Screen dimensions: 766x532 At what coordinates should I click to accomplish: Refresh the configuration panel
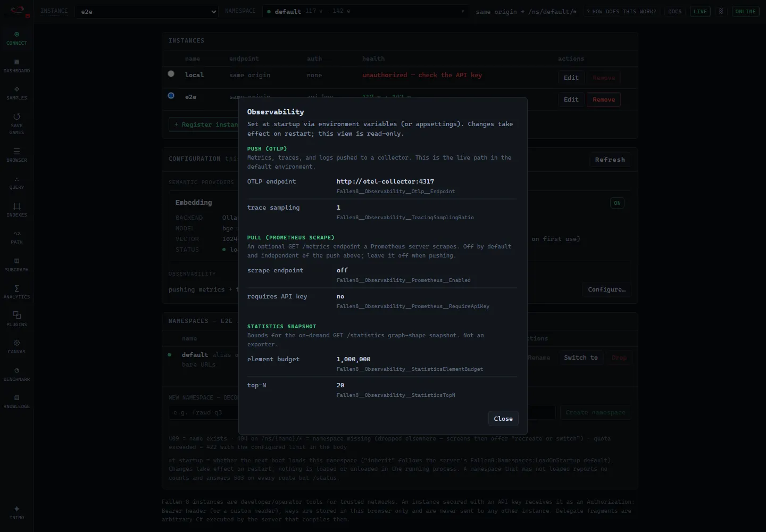point(610,160)
